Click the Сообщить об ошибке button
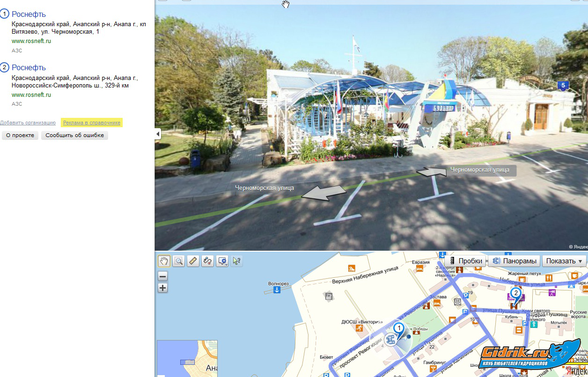This screenshot has width=588, height=377. (74, 135)
